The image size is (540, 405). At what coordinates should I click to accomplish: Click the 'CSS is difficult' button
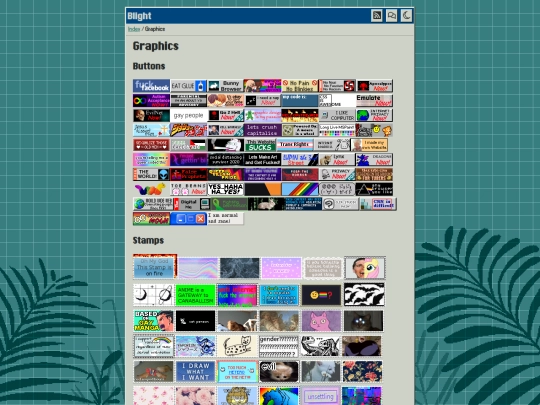[x=378, y=204]
